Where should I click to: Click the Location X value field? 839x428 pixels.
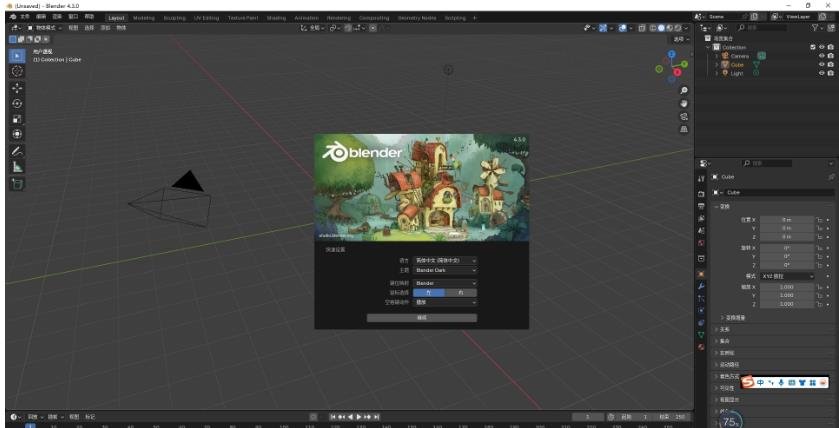(x=787, y=219)
